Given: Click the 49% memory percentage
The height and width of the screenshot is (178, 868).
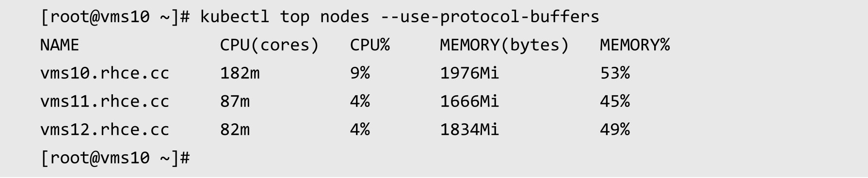Looking at the screenshot, I should point(614,129).
